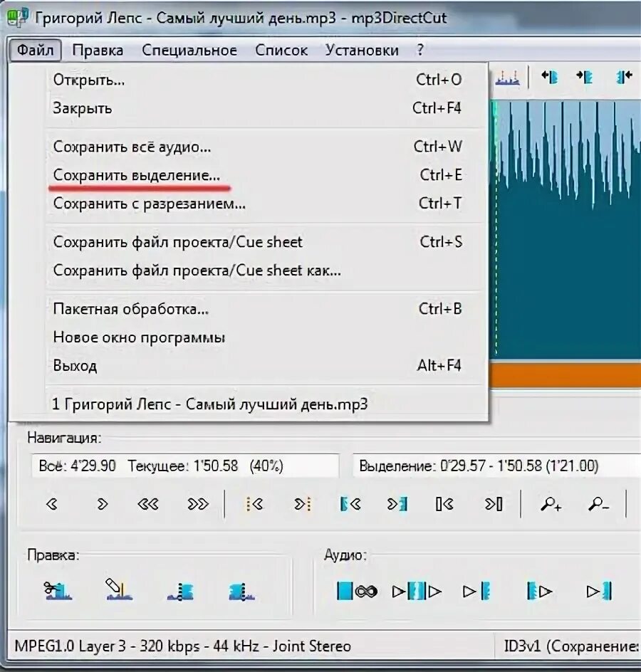Close the open Файл menu via its header

35,50
